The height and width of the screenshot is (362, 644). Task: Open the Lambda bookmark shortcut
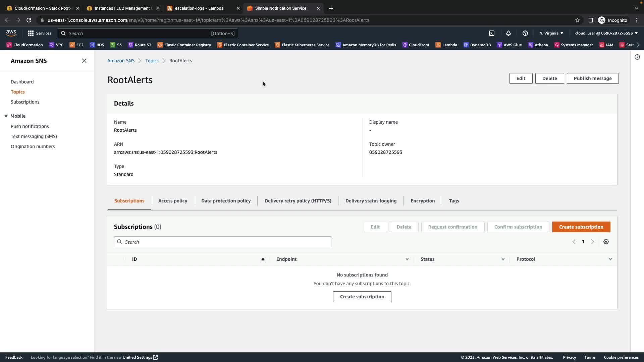point(446,45)
